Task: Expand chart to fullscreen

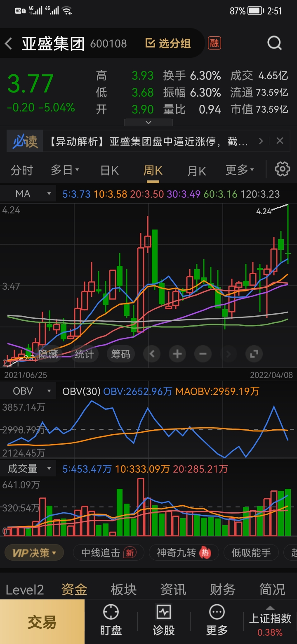Action: tap(254, 354)
